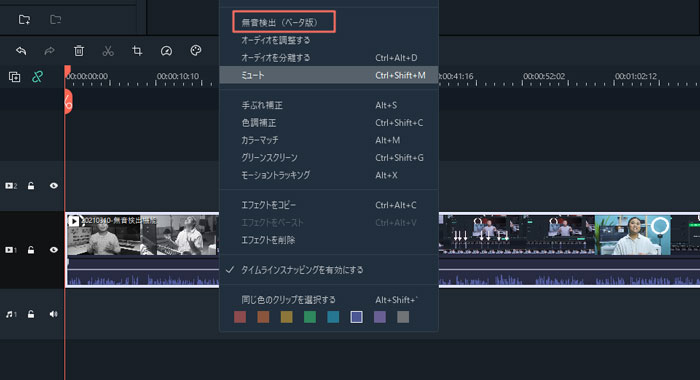The width and height of the screenshot is (700, 380).
Task: Click the scissors split icon
Action: 108,51
